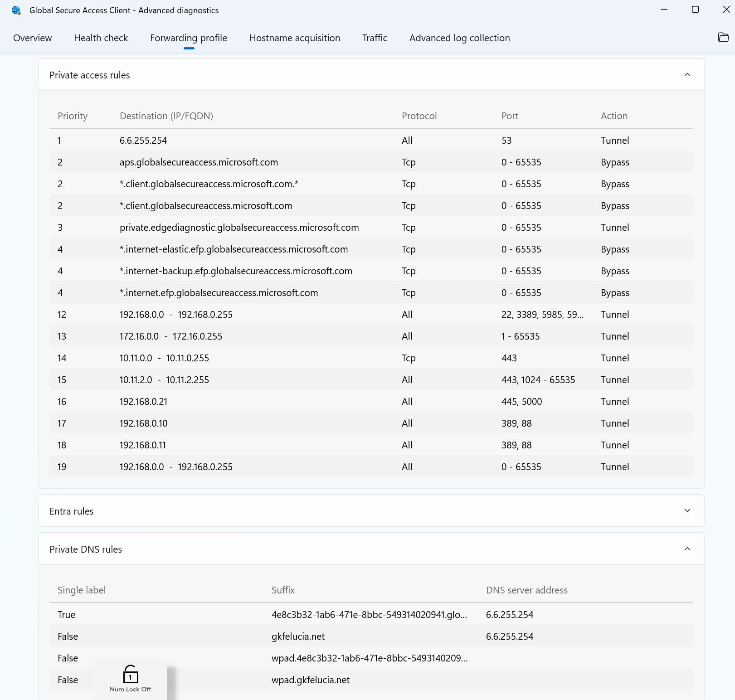The image size is (735, 700).
Task: Click the Port column header
Action: pyautogui.click(x=510, y=116)
